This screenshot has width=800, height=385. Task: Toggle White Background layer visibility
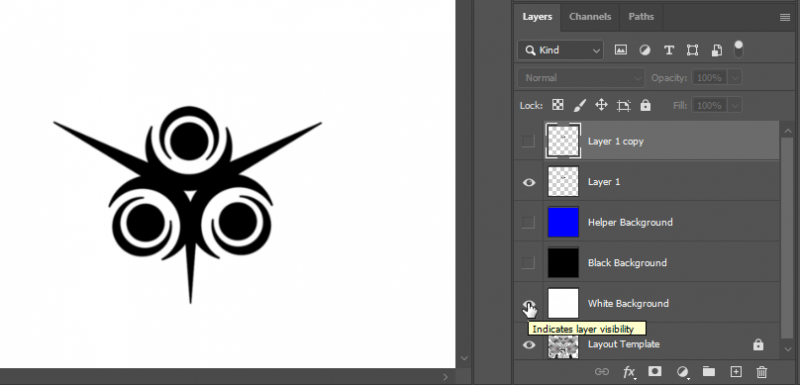pos(529,304)
